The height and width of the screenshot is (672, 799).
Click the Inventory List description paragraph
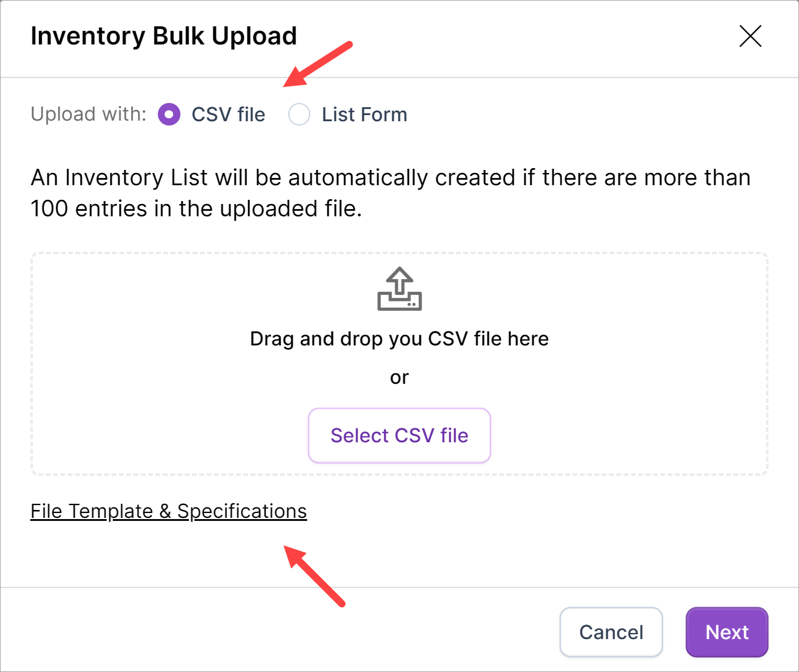390,193
